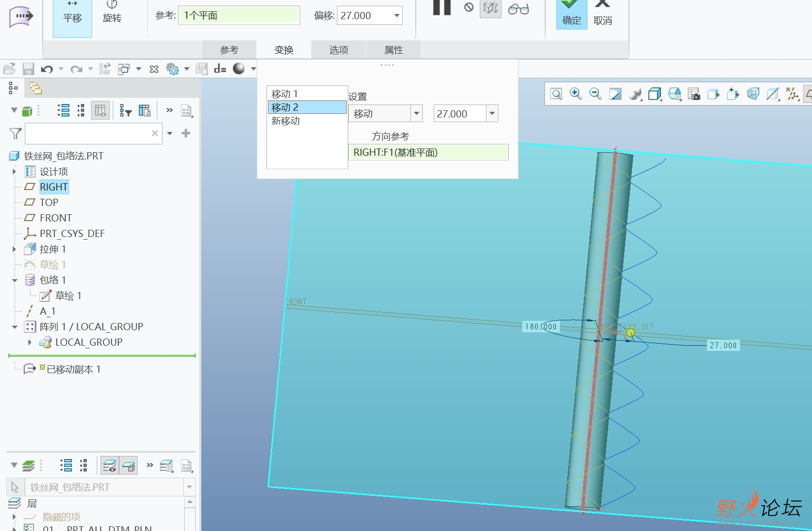
Task: Click the Zoom In magnifier icon
Action: 575,94
